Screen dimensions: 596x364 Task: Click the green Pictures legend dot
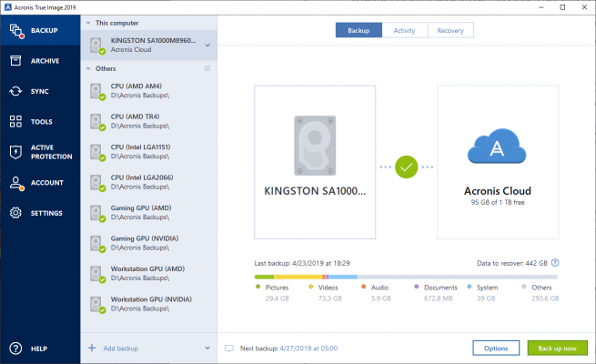[x=258, y=287]
